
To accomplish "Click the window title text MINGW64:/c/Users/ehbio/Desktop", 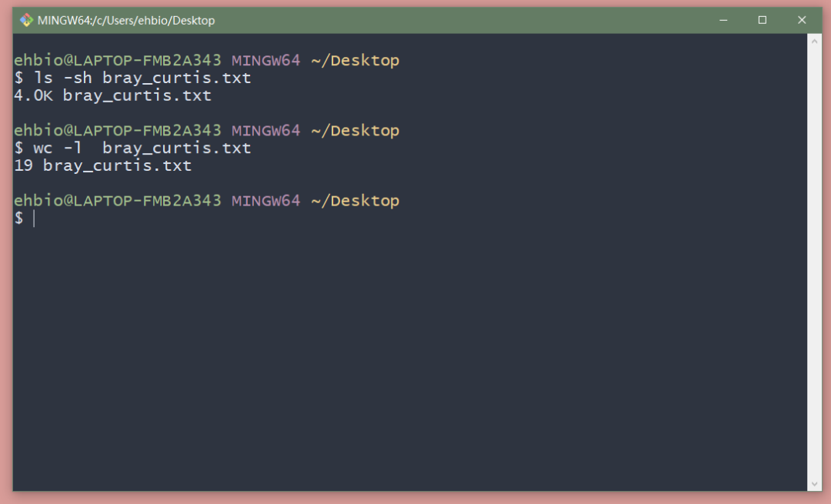I will (x=126, y=21).
